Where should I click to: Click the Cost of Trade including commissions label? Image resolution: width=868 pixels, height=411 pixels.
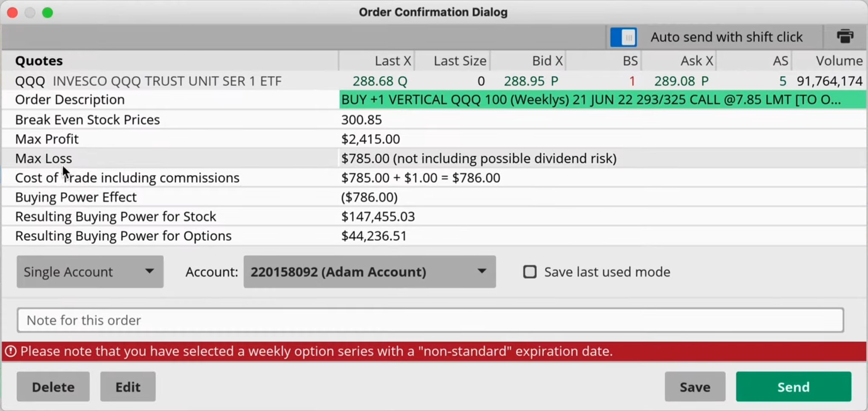click(127, 178)
